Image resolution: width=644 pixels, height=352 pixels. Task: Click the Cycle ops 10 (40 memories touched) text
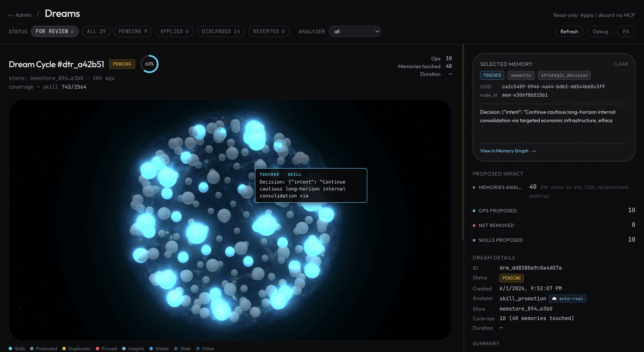537,318
